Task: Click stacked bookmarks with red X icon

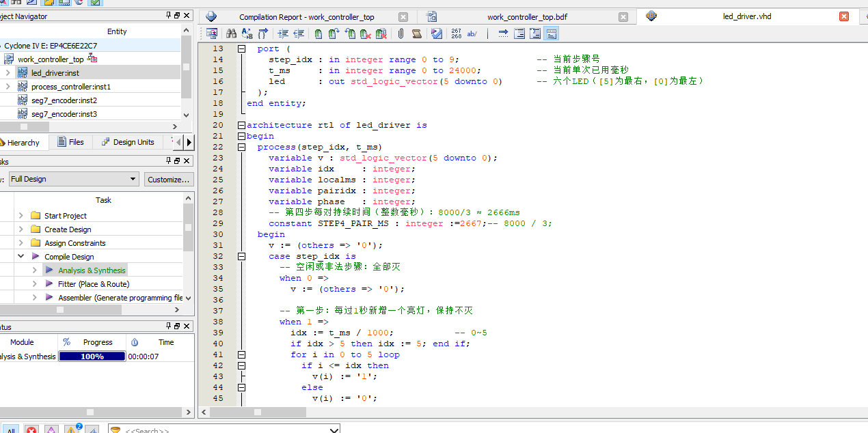Action: 381,33
